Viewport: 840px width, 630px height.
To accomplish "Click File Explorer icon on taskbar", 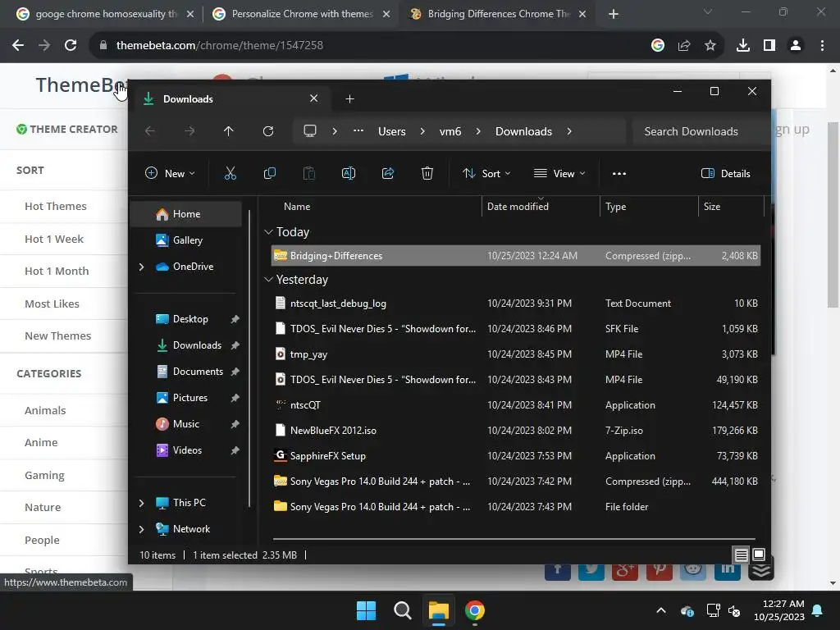I will (x=438, y=610).
